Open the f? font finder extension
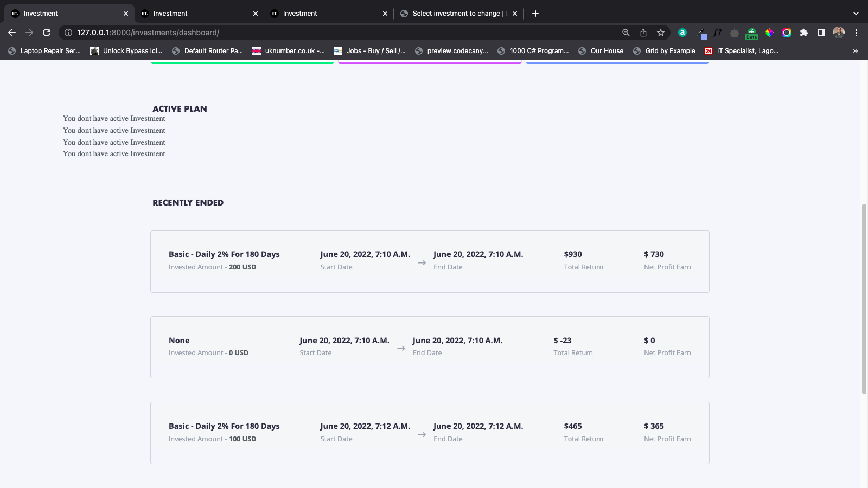 717,33
